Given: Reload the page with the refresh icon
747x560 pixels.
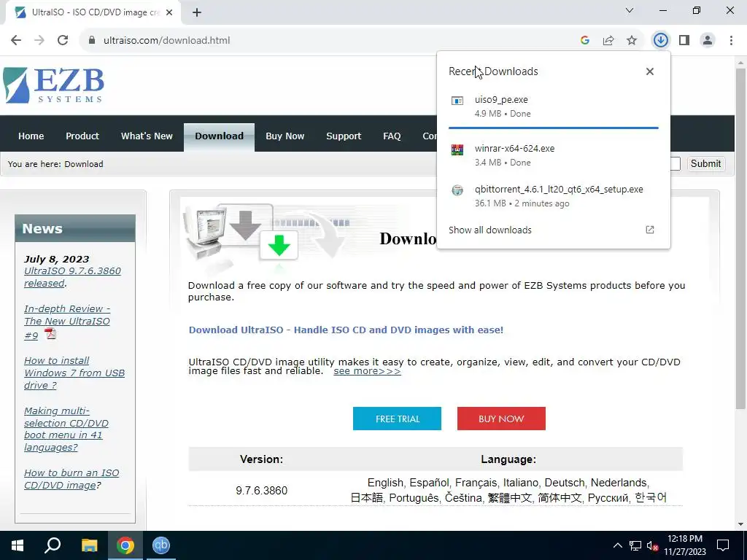Looking at the screenshot, I should [x=63, y=41].
